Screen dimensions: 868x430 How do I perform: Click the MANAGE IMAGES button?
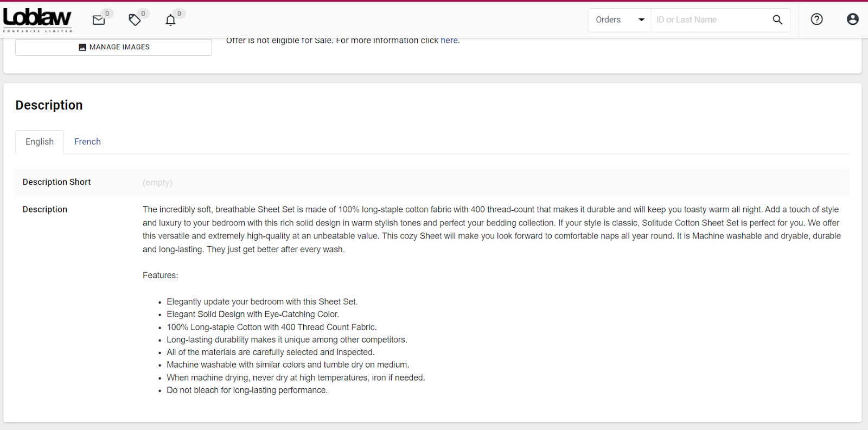pyautogui.click(x=113, y=47)
